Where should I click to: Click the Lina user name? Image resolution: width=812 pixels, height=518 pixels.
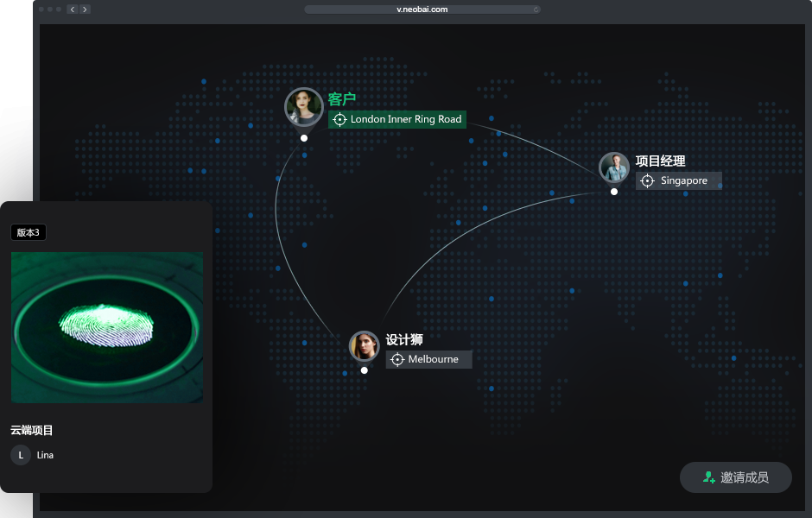[45, 455]
